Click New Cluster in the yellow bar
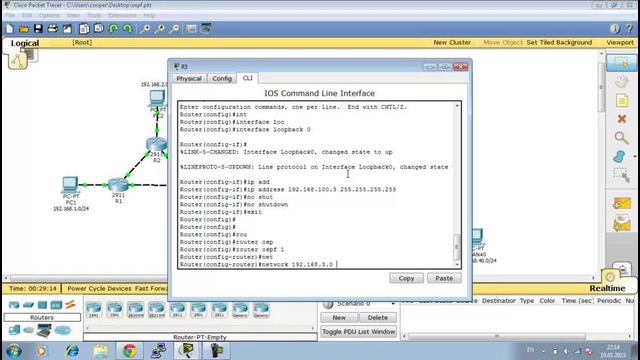Screen dimensions: 640x360 pyautogui.click(x=452, y=42)
